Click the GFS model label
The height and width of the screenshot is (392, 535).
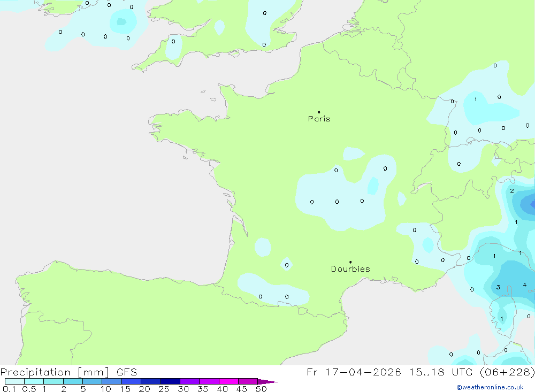[127, 372]
